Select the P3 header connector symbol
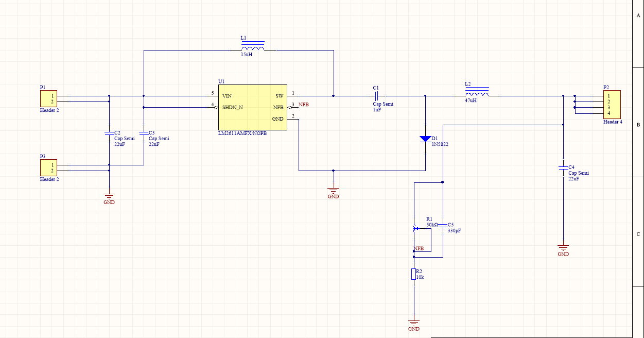This screenshot has height=338, width=644. [48, 168]
